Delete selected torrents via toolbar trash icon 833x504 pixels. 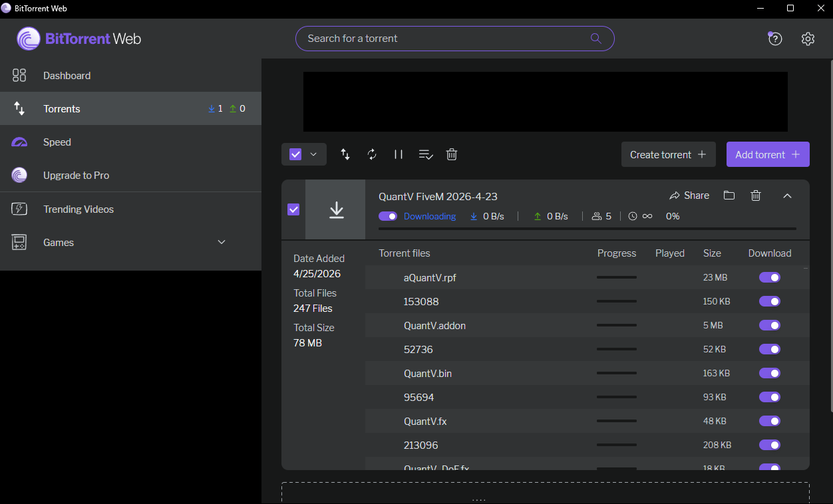pyautogui.click(x=452, y=154)
